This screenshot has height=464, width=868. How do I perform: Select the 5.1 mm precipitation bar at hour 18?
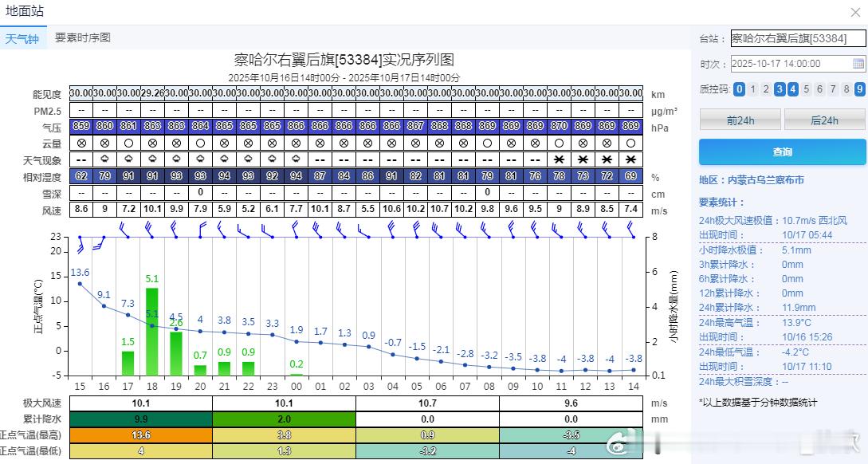click(x=151, y=332)
